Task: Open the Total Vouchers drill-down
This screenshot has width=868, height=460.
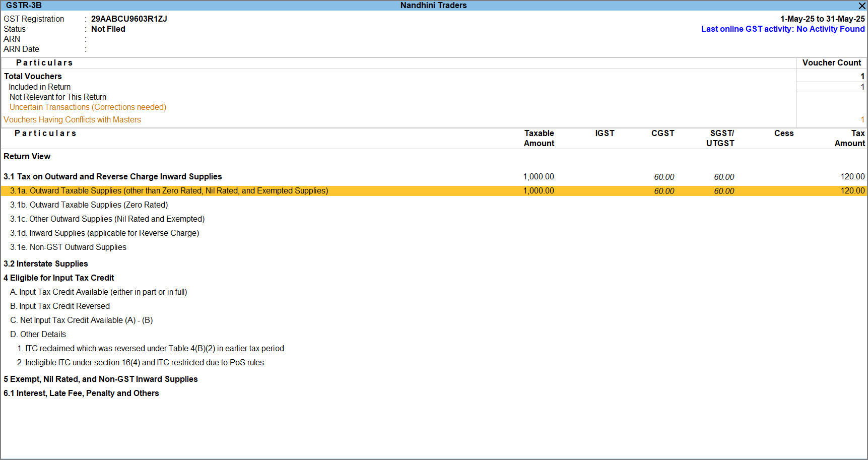Action: click(x=32, y=76)
